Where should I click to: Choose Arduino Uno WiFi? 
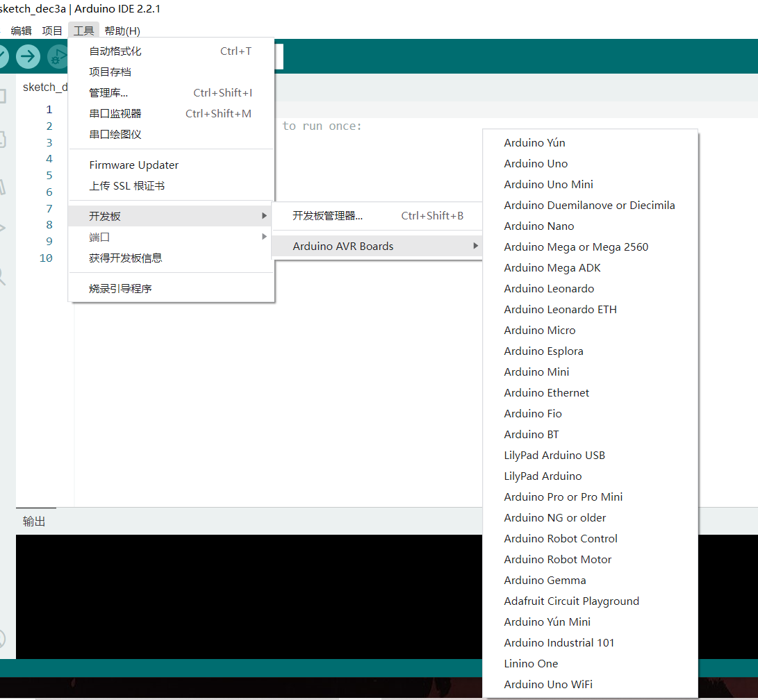591,684
